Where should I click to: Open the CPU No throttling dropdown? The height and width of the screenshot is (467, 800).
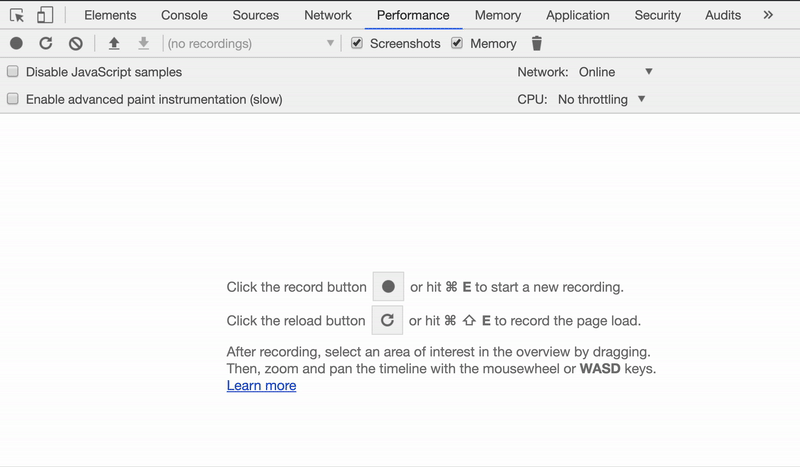tap(602, 99)
